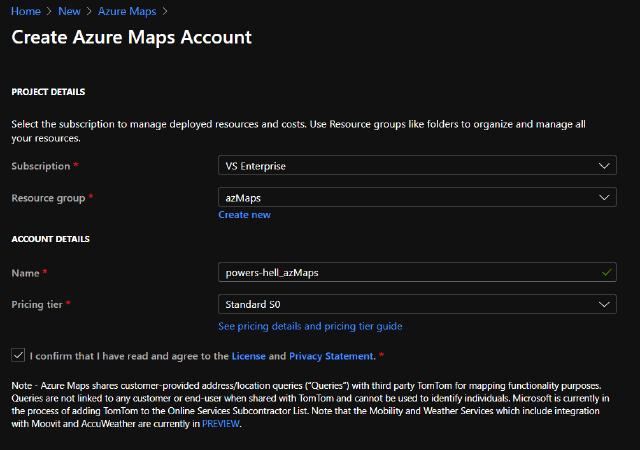This screenshot has height=450, width=640.
Task: Navigate to Azure Maps breadcrumb
Action: tap(127, 11)
